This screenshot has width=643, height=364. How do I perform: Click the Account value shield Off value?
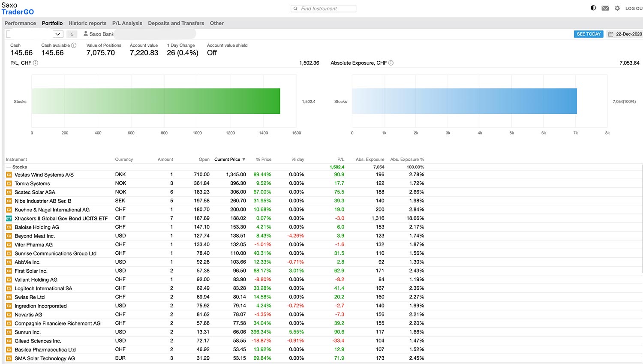pos(212,53)
